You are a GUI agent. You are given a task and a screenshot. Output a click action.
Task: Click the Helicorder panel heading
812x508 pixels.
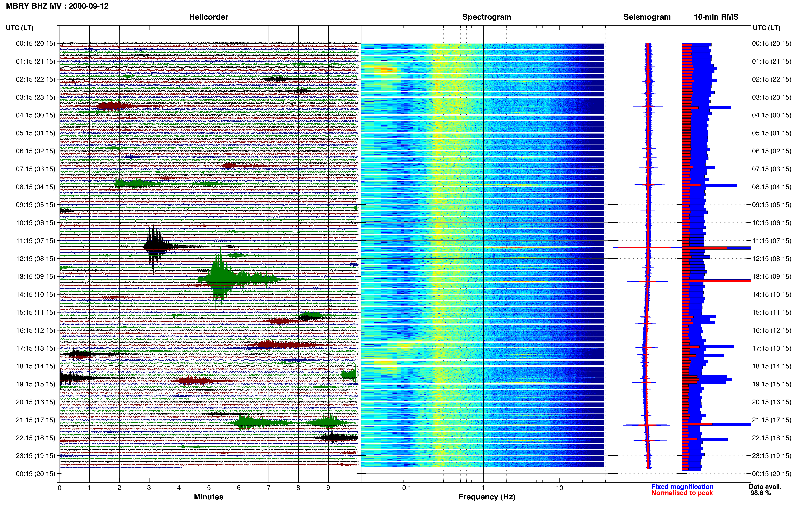tap(209, 17)
